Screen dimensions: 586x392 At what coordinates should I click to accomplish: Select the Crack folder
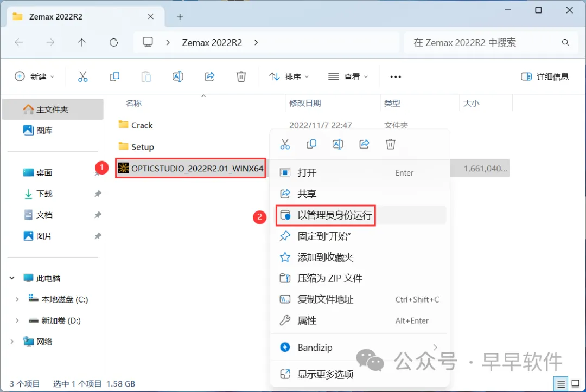(x=135, y=125)
